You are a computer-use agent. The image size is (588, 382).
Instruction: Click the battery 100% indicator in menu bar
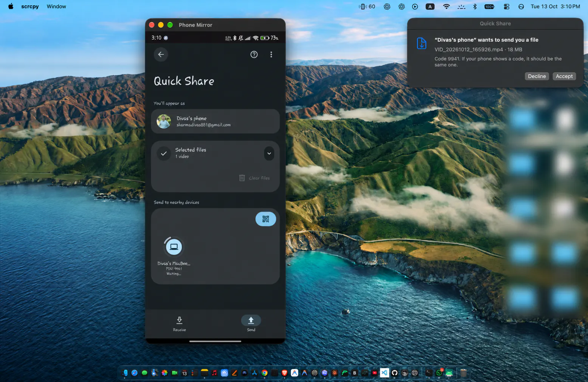489,6
